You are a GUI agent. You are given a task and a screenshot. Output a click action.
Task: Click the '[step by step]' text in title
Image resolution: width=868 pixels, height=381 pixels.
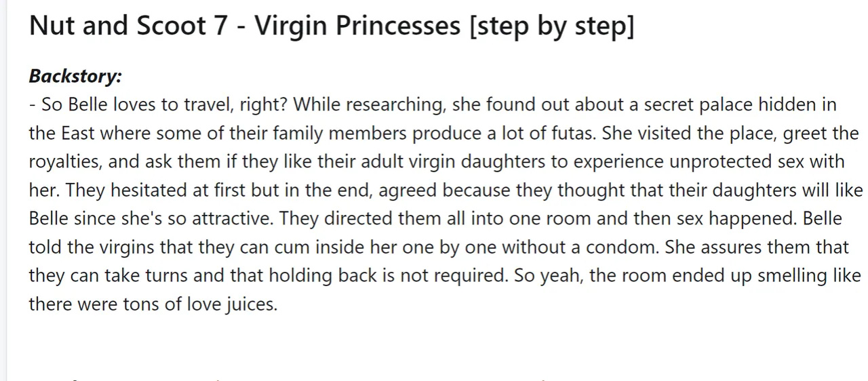coord(551,26)
